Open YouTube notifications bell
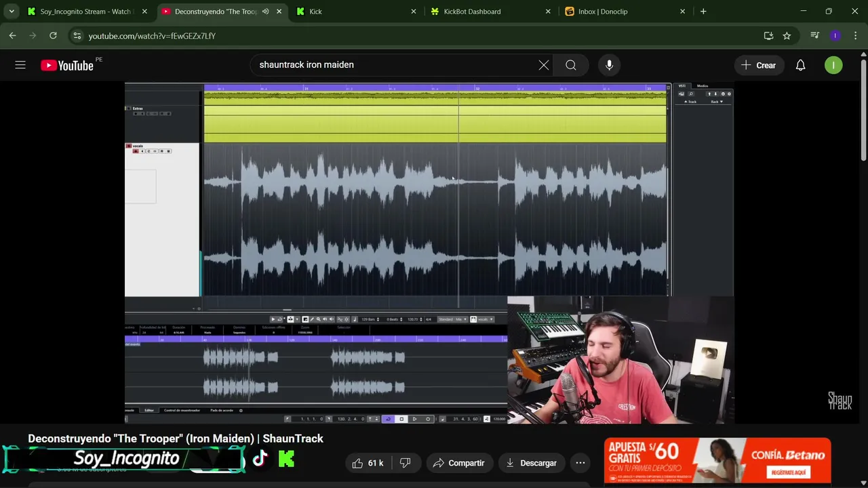The width and height of the screenshot is (868, 488). 800,65
